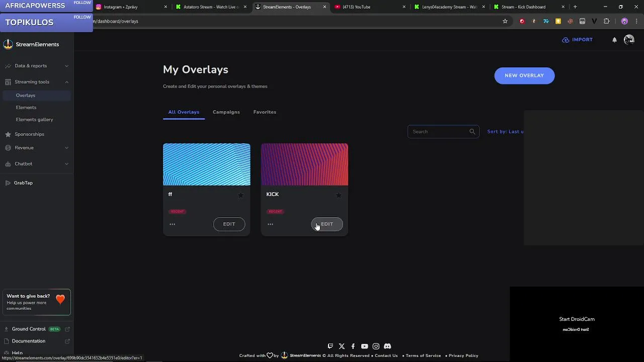Open the Sort by dropdown
This screenshot has width=644, height=362.
point(506,132)
